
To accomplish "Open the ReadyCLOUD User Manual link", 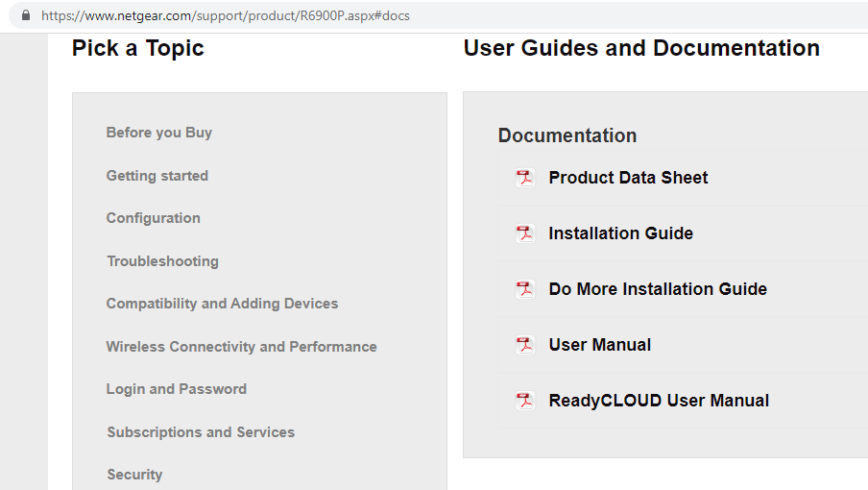I will [x=659, y=401].
